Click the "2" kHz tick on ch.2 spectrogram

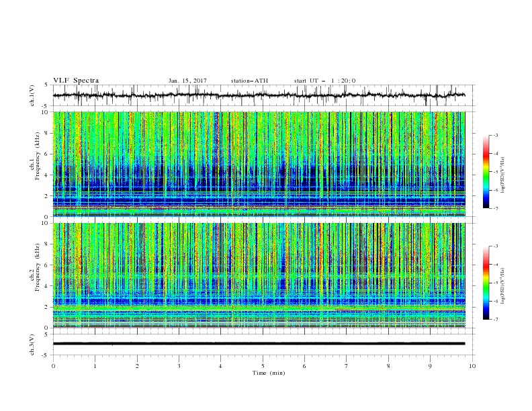tap(47, 307)
